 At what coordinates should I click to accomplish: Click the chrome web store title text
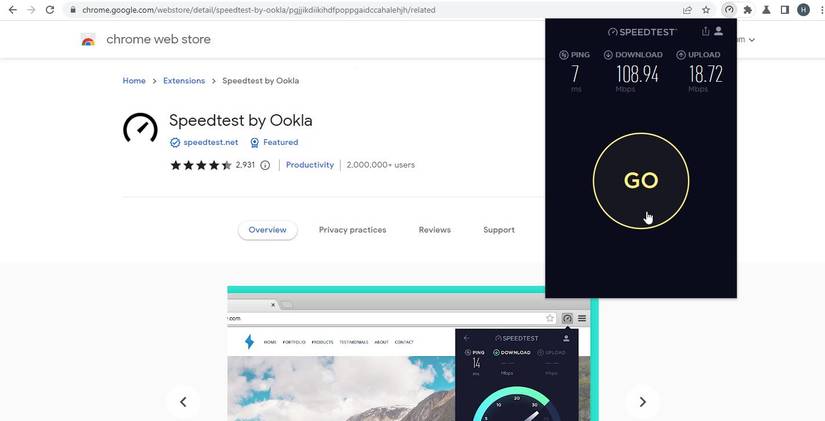pos(158,39)
